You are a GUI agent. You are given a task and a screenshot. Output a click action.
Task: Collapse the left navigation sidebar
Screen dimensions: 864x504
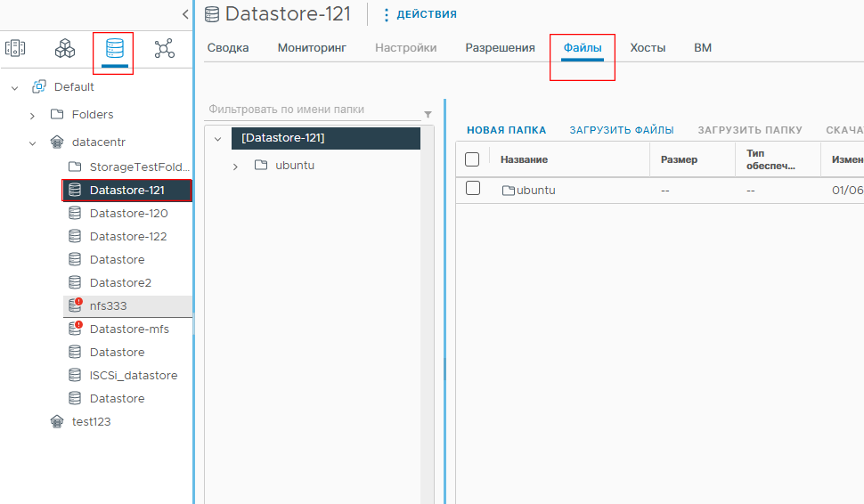point(185,14)
